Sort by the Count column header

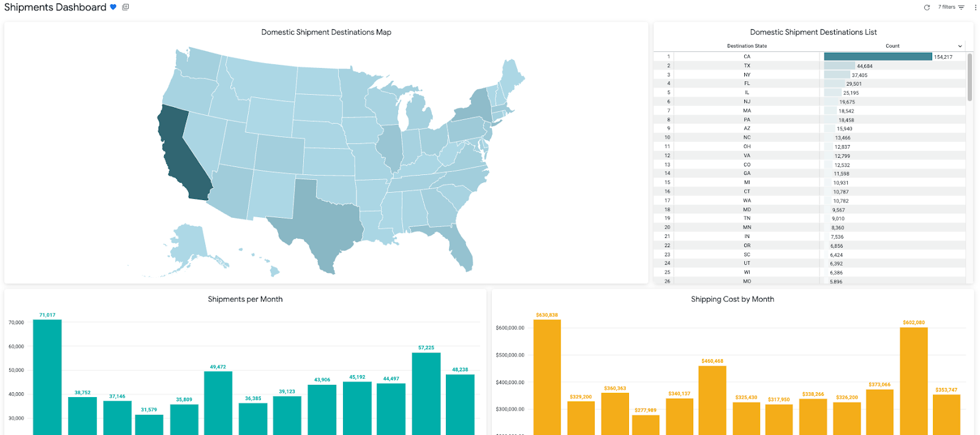[892, 46]
